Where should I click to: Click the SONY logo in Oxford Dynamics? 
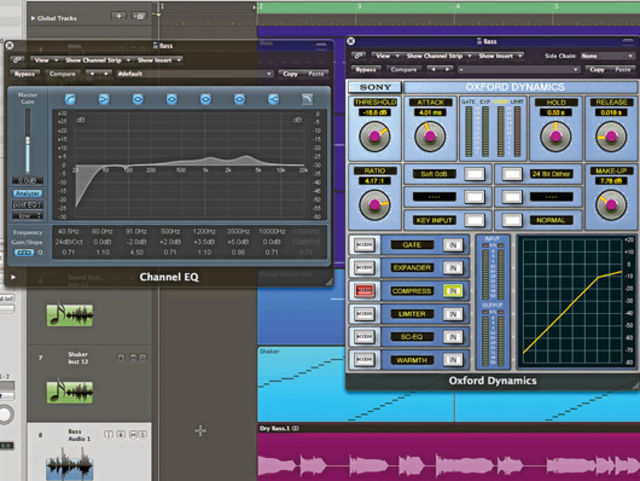[375, 87]
